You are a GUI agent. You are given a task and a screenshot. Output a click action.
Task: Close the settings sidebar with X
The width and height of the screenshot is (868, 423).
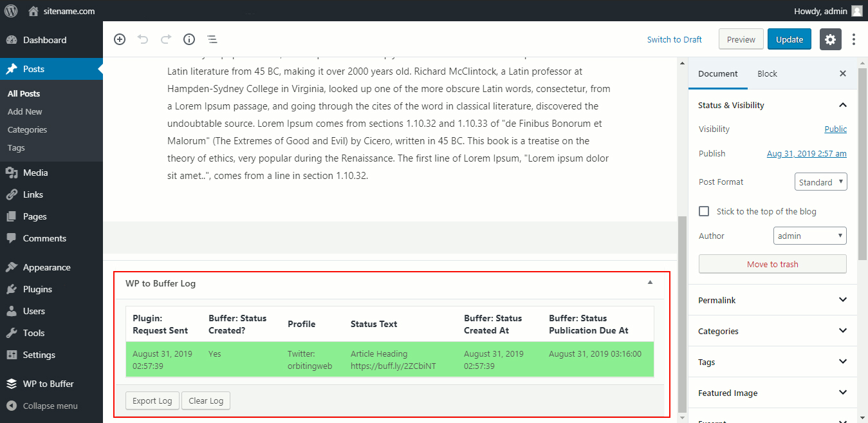point(843,74)
